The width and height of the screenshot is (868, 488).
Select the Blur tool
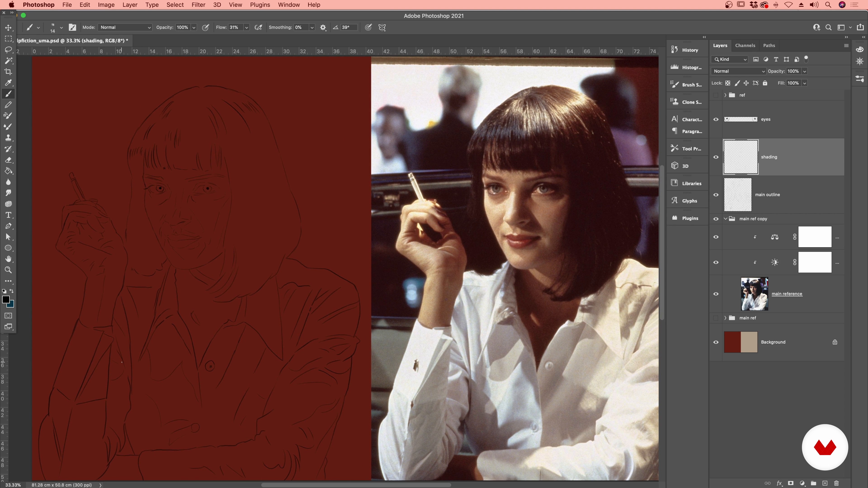pos(8,182)
